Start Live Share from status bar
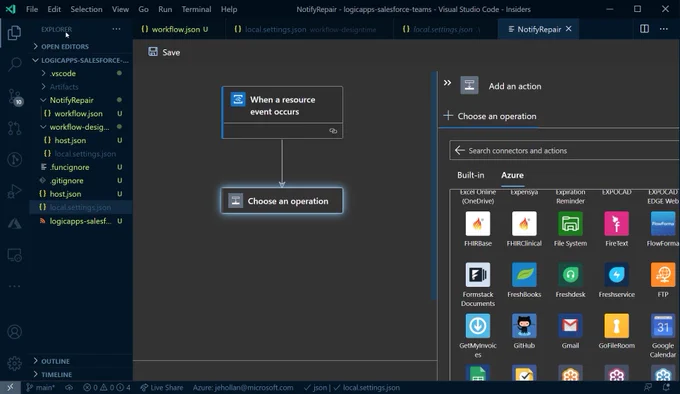 click(x=161, y=387)
